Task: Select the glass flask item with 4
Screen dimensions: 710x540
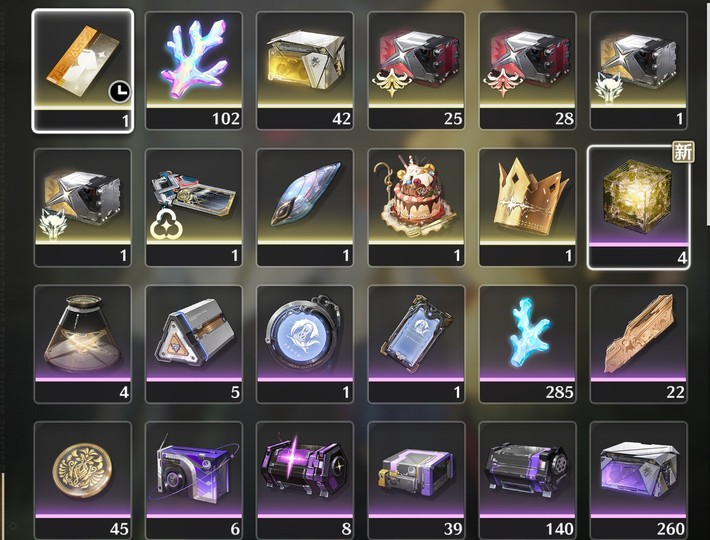Action: (82, 344)
